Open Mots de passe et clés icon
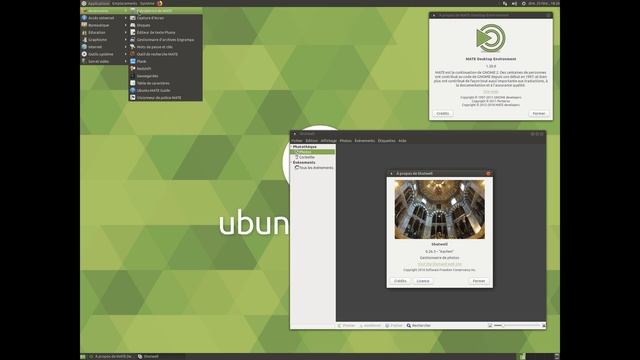 [x=133, y=47]
